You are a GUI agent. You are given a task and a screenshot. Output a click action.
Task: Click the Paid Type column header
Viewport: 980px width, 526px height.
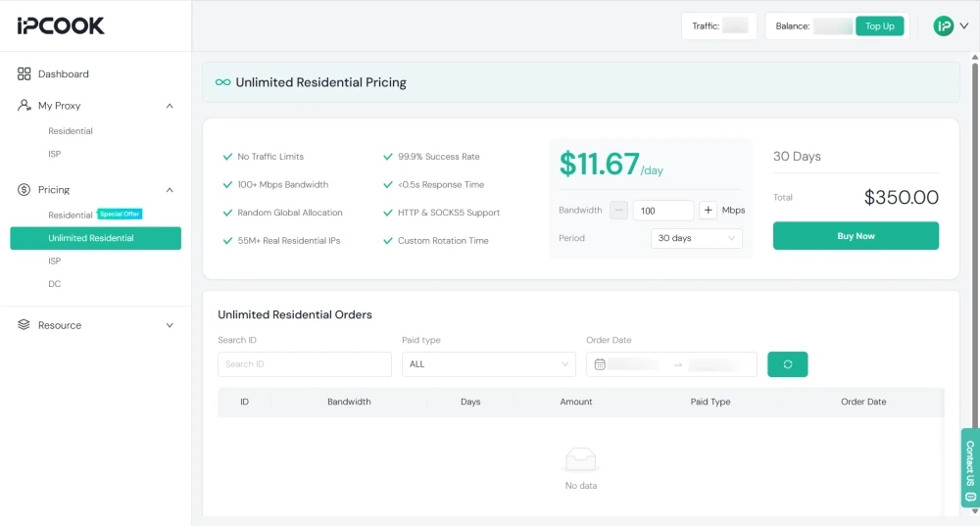(x=710, y=402)
